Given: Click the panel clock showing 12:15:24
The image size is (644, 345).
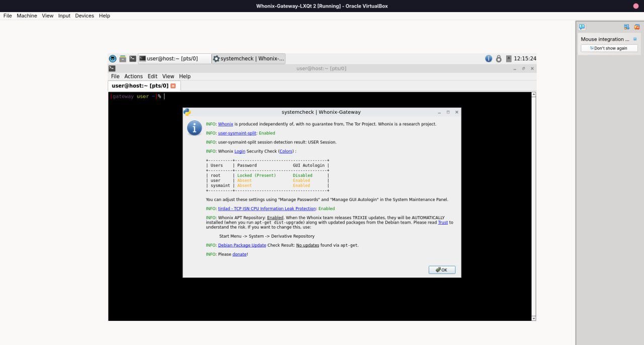Looking at the screenshot, I should [525, 58].
